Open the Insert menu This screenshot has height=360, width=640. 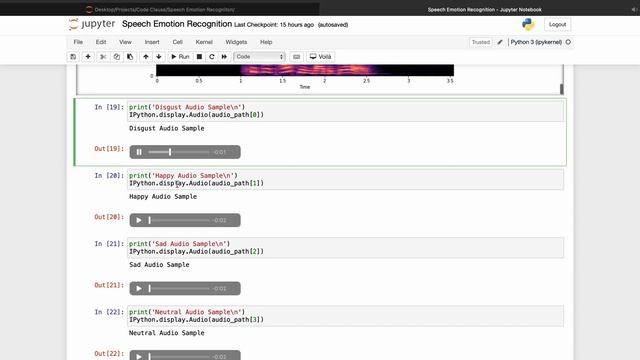pyautogui.click(x=152, y=42)
